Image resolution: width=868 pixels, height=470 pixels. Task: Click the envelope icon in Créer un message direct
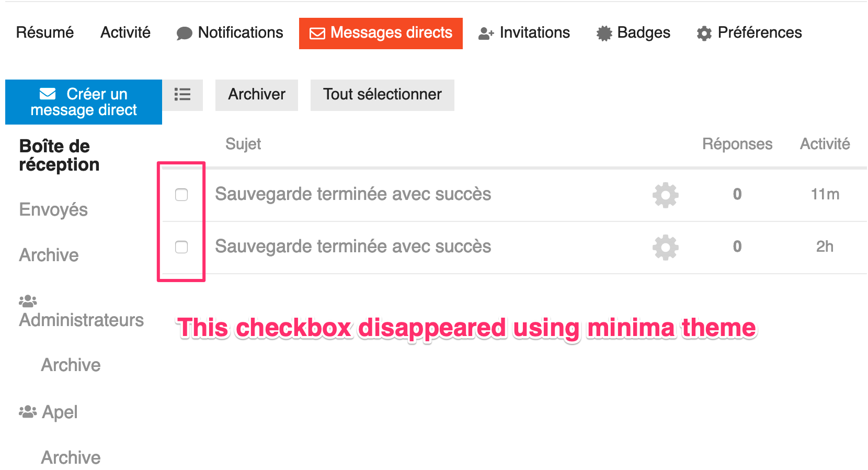pyautogui.click(x=48, y=94)
